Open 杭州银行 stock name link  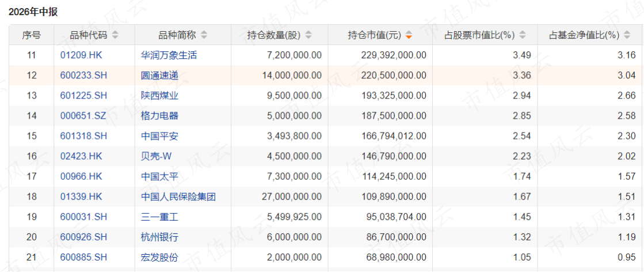pyautogui.click(x=159, y=237)
